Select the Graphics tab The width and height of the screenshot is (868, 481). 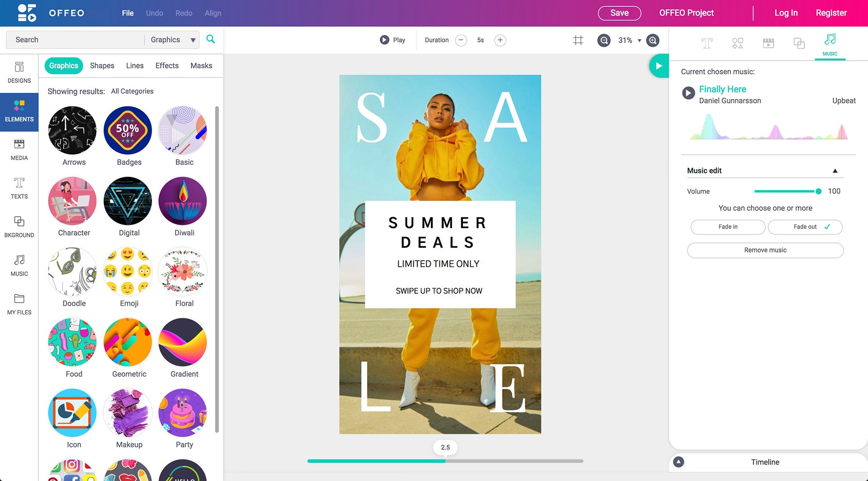64,66
